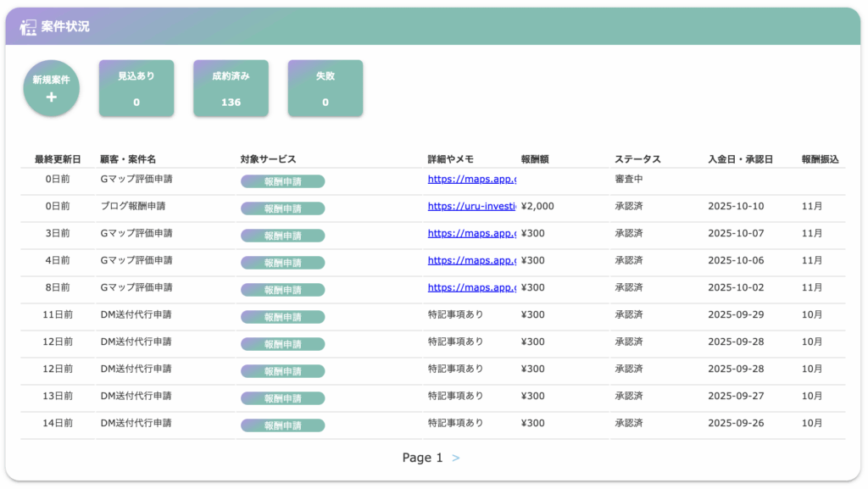Click 報酬申請 badge in 14日前 row
Screen dimensions: 868x489
282,425
